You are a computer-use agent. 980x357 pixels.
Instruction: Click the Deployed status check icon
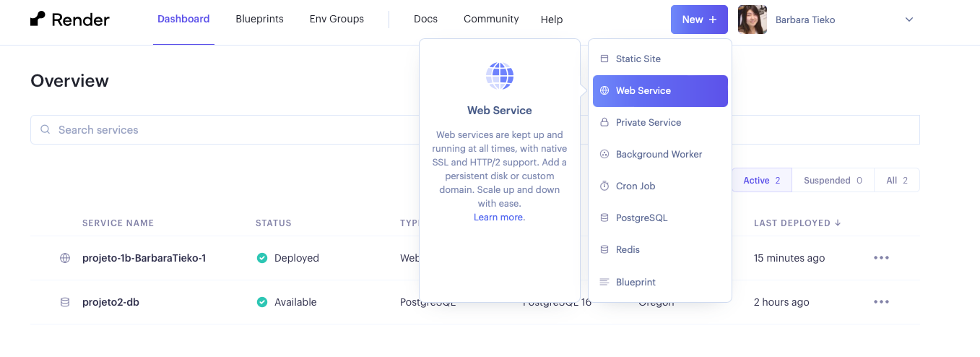pyautogui.click(x=262, y=258)
